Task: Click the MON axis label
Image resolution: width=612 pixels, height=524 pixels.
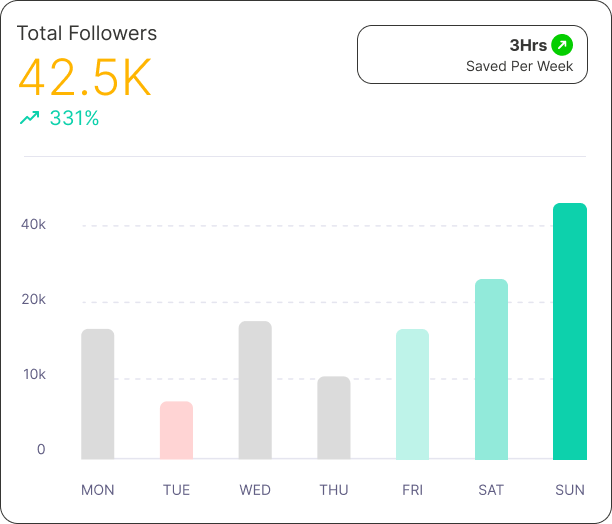Action: point(98,490)
